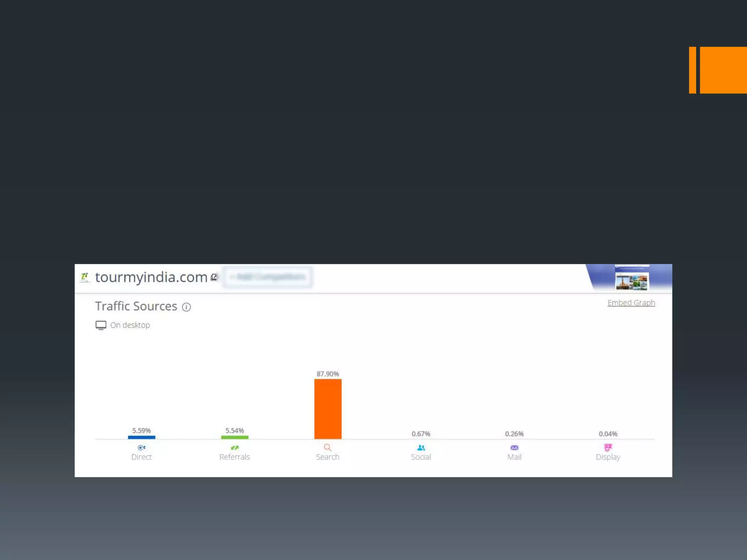Click the tourmyindia.com favicon logo
The height and width of the screenshot is (560, 747).
click(85, 277)
